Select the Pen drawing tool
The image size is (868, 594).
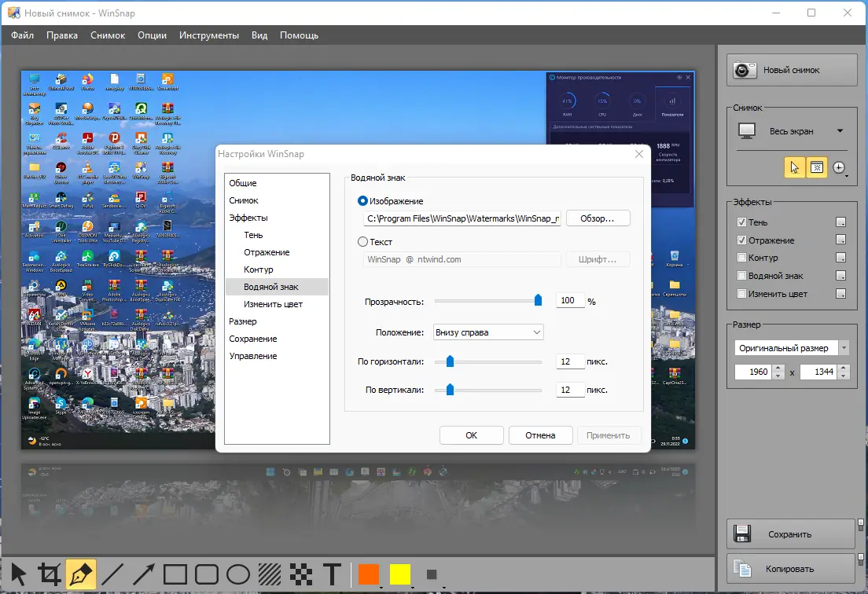click(x=81, y=574)
